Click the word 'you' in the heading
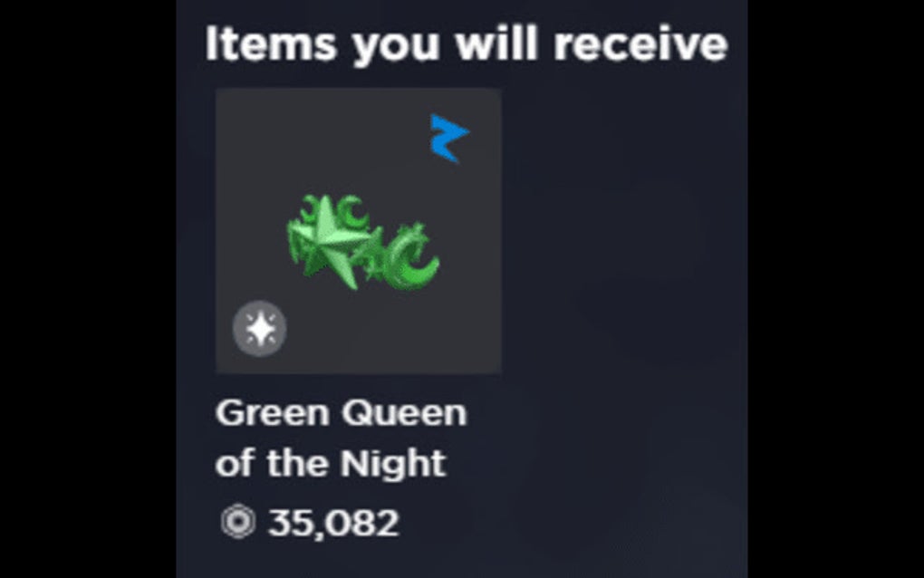924x578 pixels. 395,48
